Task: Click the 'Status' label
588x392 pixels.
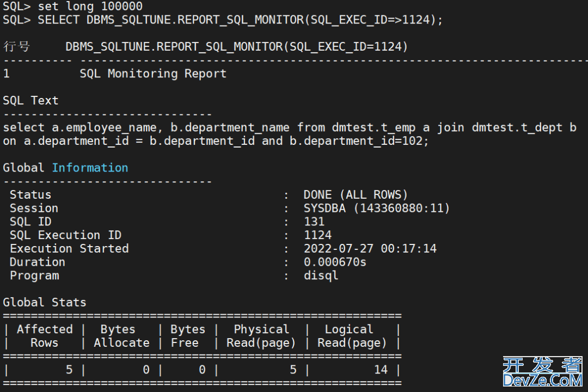Action: click(30, 195)
